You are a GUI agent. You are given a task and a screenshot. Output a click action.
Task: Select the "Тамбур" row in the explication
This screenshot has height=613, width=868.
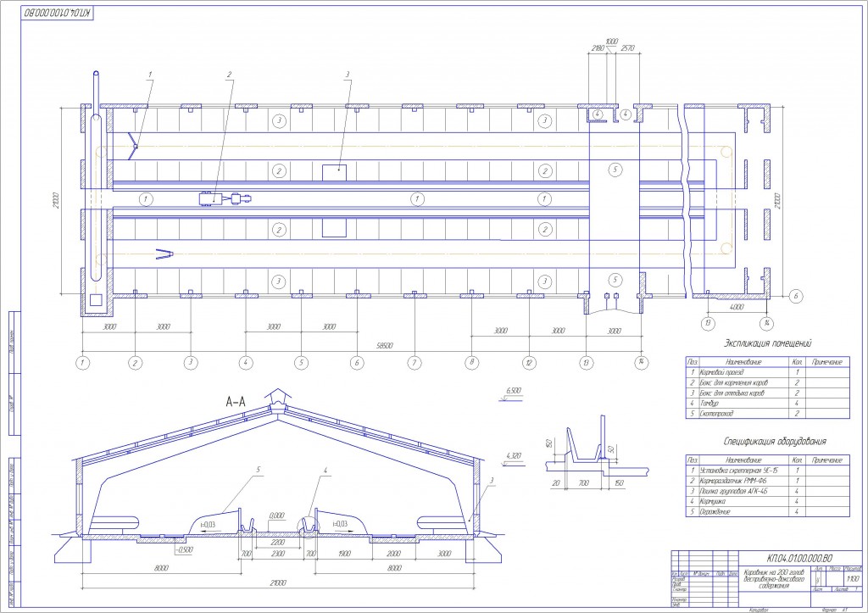767,403
